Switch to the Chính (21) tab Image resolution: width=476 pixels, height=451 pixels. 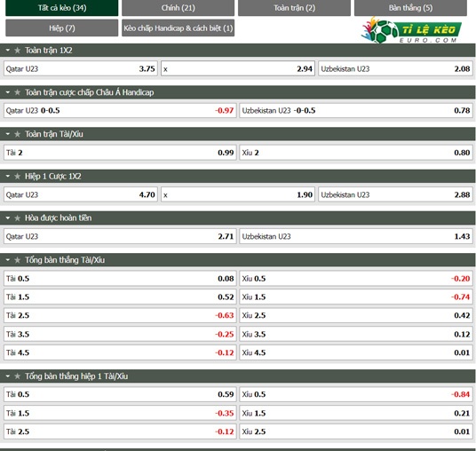pos(178,8)
